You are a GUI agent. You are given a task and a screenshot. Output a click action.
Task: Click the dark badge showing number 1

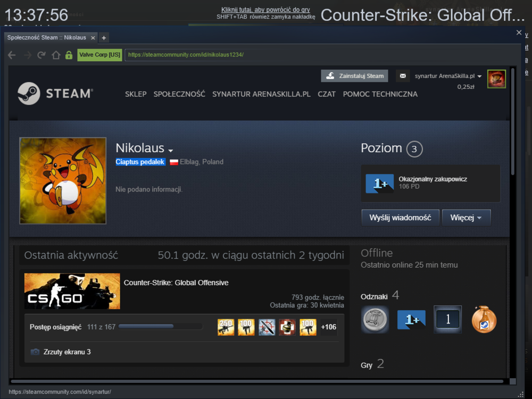(x=448, y=319)
